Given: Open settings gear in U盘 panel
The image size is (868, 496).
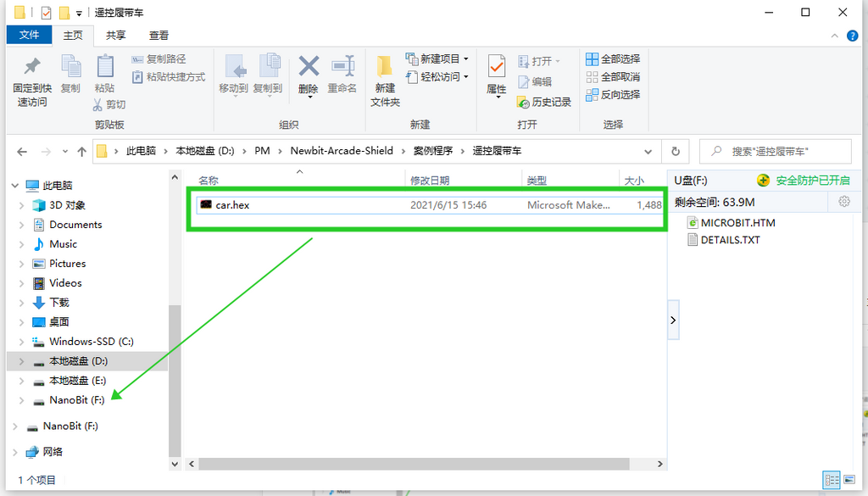Looking at the screenshot, I should [x=843, y=202].
